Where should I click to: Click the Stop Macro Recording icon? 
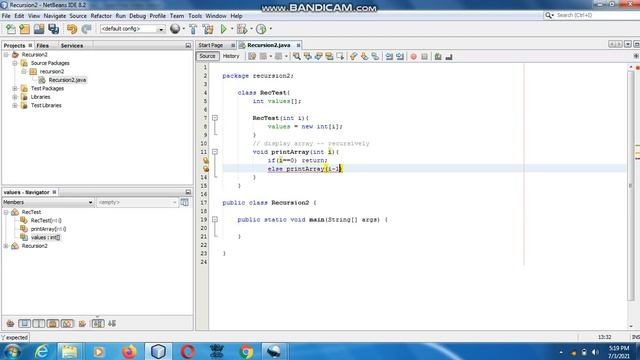click(424, 57)
